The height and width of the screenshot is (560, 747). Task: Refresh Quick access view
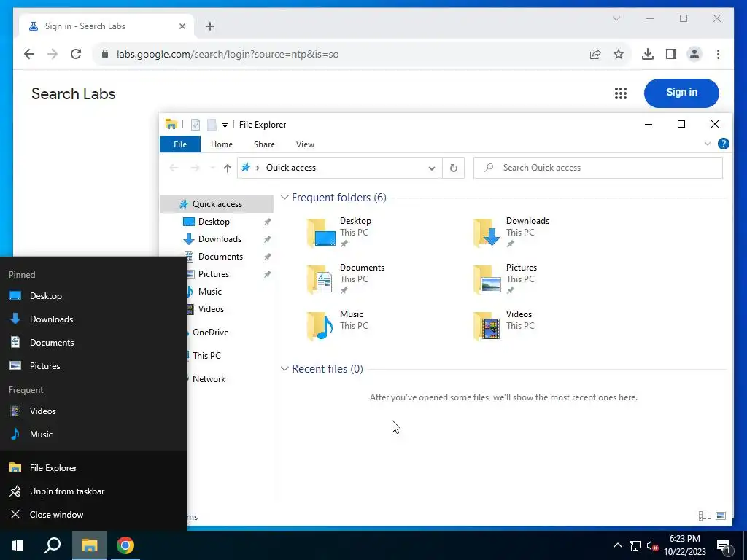pos(454,168)
